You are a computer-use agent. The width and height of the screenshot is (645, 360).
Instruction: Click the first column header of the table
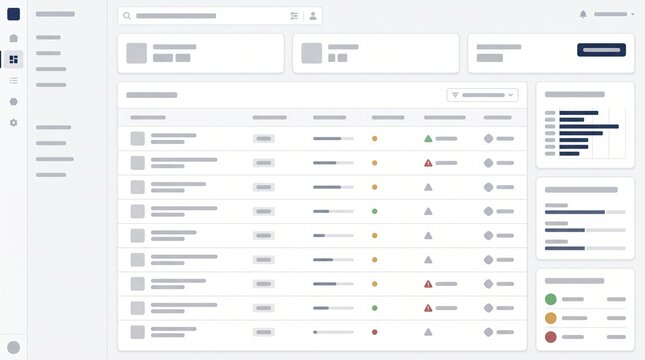point(148,117)
